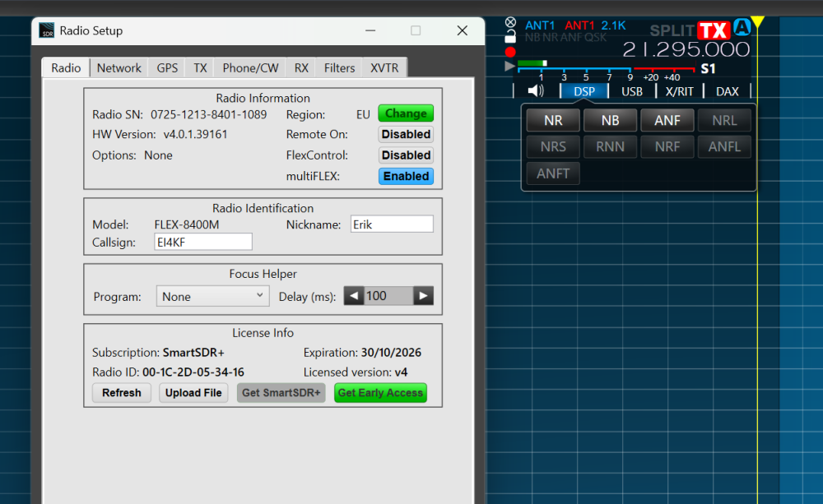
Task: Click the Refresh license button
Action: [x=122, y=393]
